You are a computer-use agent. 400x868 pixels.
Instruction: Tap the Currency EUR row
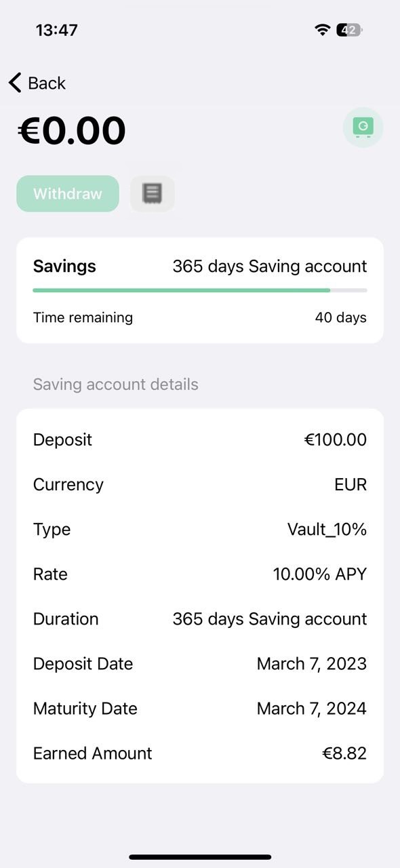pos(200,484)
